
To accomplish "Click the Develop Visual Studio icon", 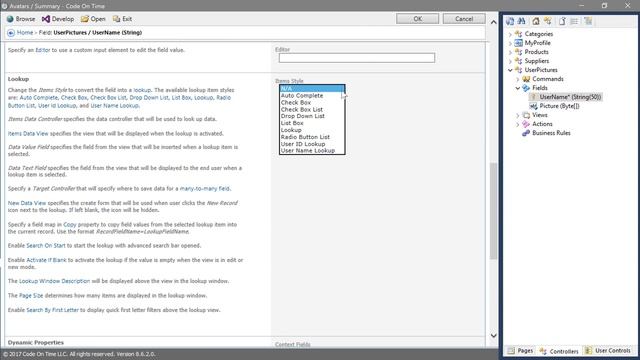I will pos(46,19).
